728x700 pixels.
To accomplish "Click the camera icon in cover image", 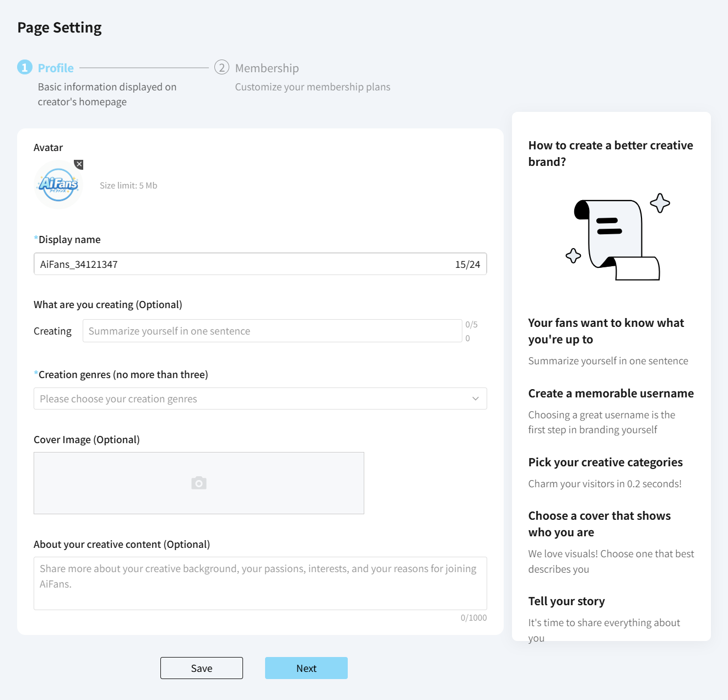I will (199, 483).
